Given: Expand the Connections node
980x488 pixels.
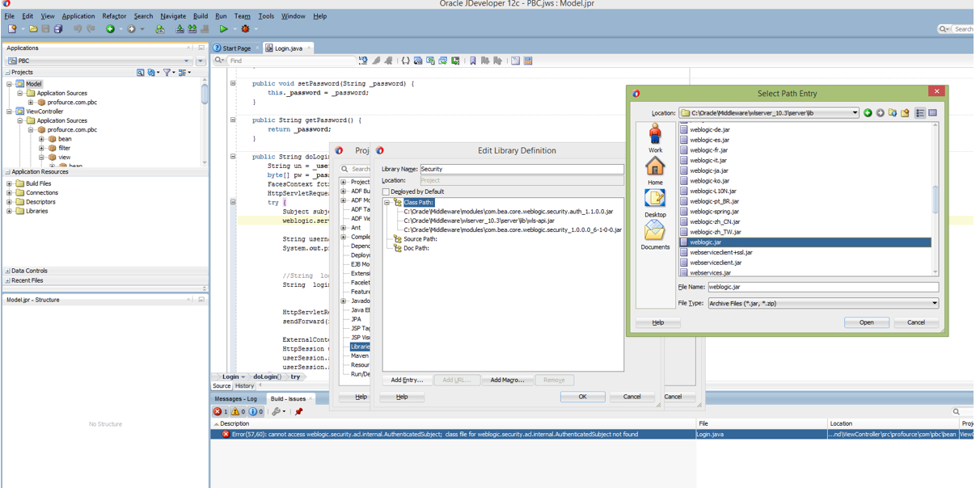Looking at the screenshot, I should (x=10, y=193).
